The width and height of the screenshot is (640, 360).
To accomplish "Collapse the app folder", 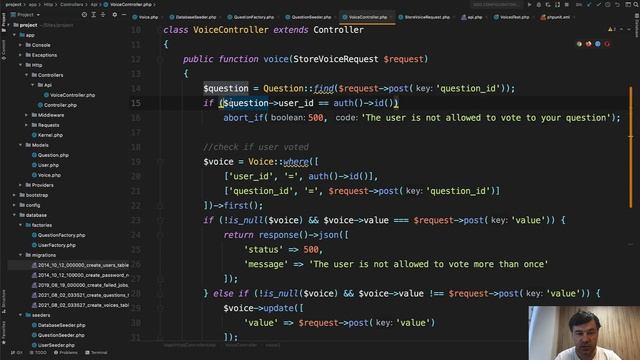I will (x=14, y=35).
